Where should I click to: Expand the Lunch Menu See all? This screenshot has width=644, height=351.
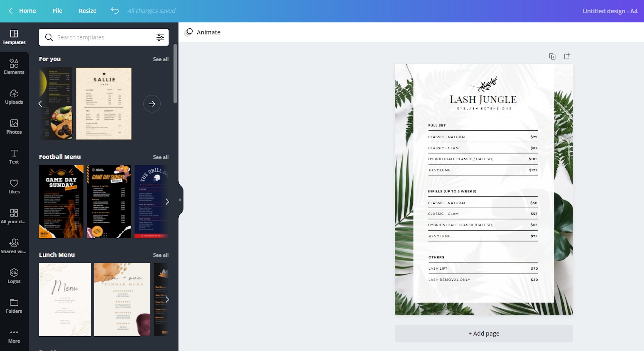point(161,255)
